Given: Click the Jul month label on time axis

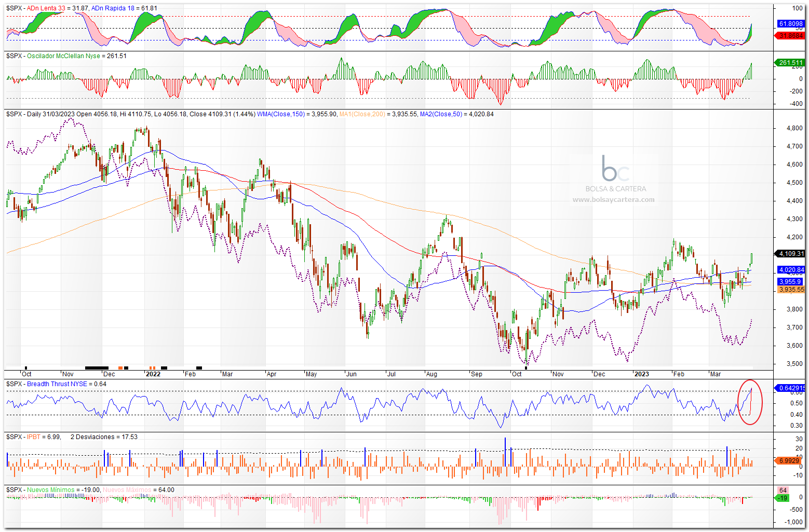Looking at the screenshot, I should [391, 374].
